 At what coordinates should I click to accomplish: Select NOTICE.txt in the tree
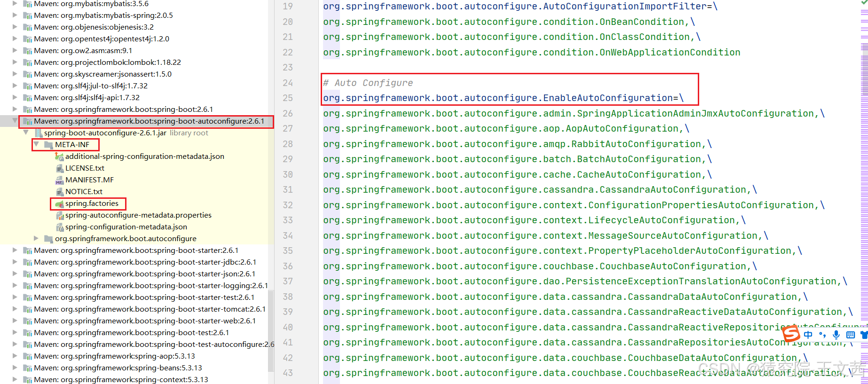[x=84, y=192]
